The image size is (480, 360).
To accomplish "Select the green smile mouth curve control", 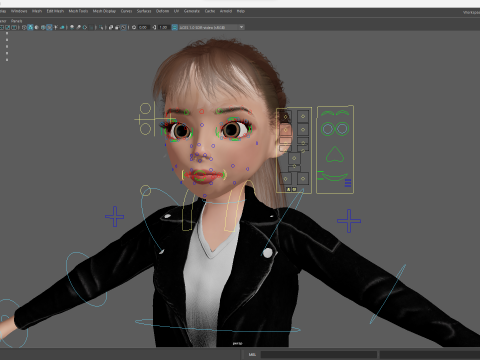I will (335, 177).
